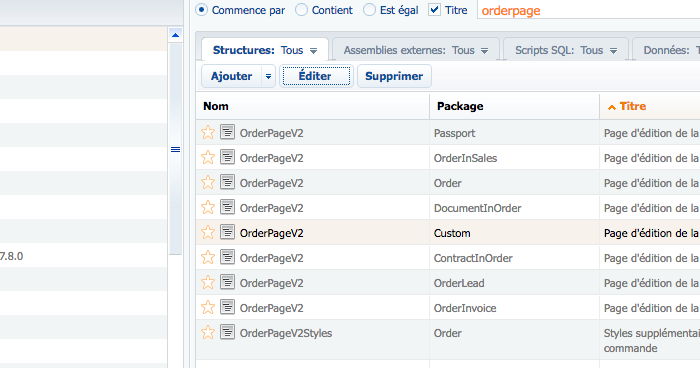Star the OrderPageV2 row in OrderInvoice package
The height and width of the screenshot is (368, 700).
pyautogui.click(x=208, y=307)
